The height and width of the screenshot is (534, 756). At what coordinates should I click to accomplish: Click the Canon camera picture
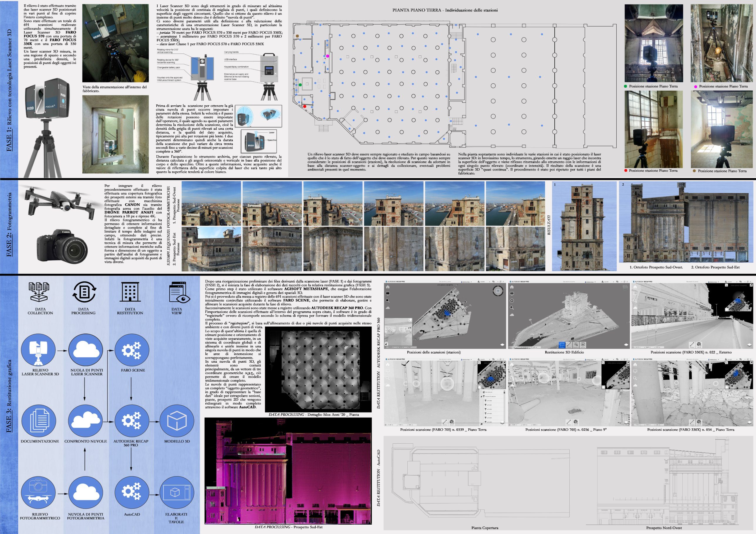pos(62,246)
